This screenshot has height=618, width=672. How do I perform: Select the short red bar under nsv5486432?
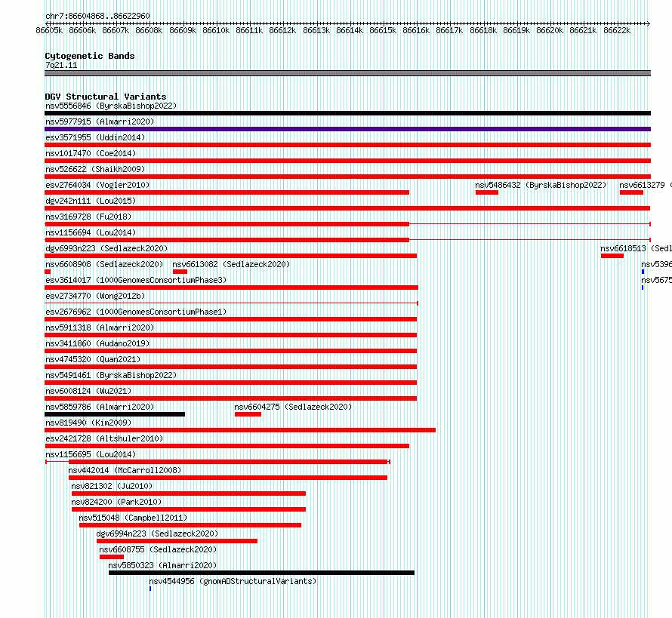487,192
